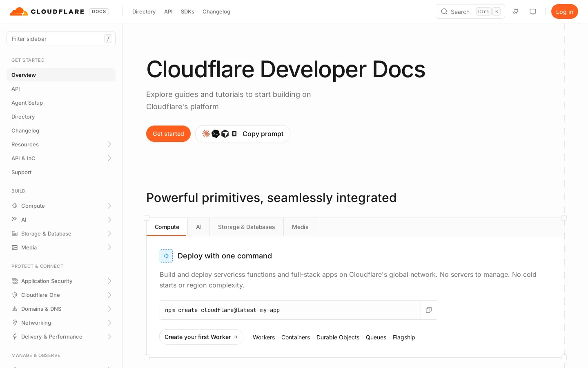Switch to the AI tab
This screenshot has height=368, width=588.
pos(199,227)
